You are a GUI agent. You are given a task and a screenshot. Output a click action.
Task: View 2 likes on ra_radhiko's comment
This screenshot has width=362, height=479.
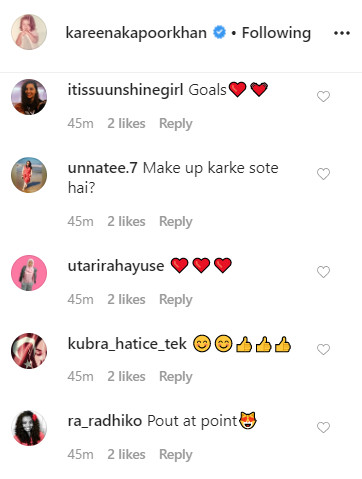pyautogui.click(x=126, y=455)
